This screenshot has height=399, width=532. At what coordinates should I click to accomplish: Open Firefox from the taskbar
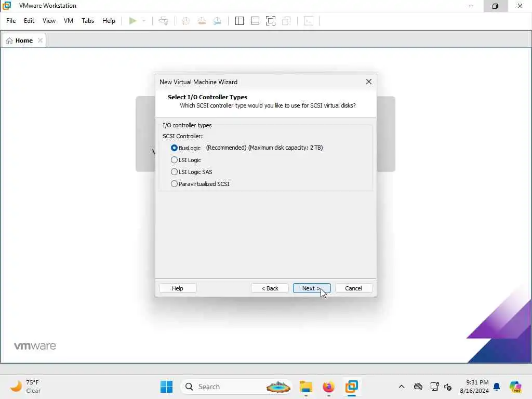pos(328,387)
